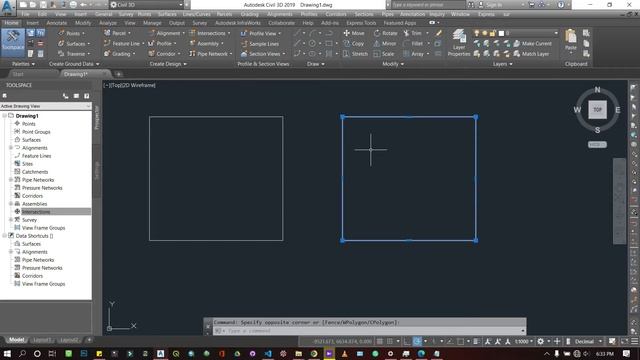Toggle layer on/off lightbulb icon
Viewport: 640px width, 360px height.
click(x=476, y=33)
